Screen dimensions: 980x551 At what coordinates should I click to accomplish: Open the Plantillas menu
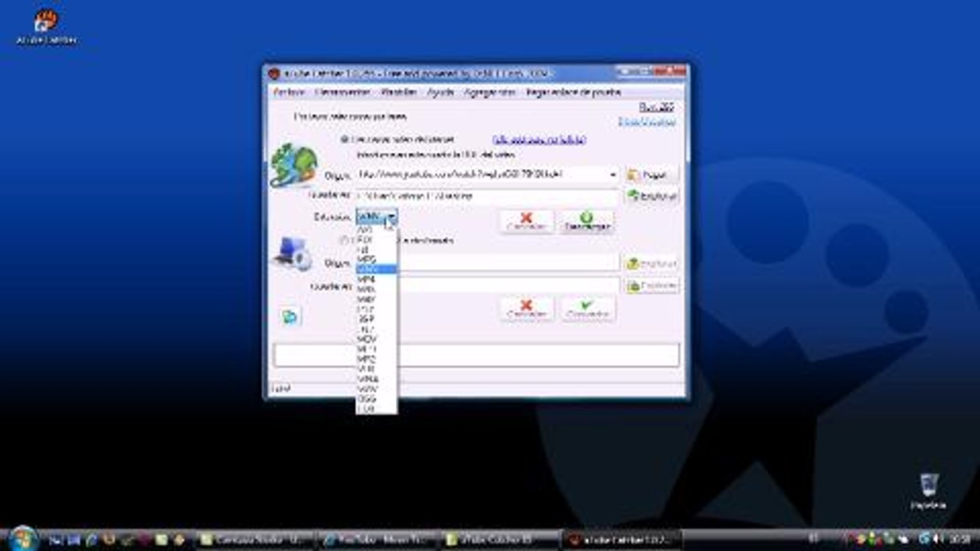tap(399, 92)
